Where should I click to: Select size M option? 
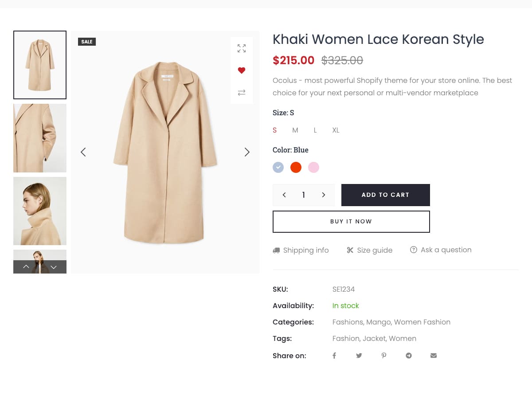coord(295,130)
